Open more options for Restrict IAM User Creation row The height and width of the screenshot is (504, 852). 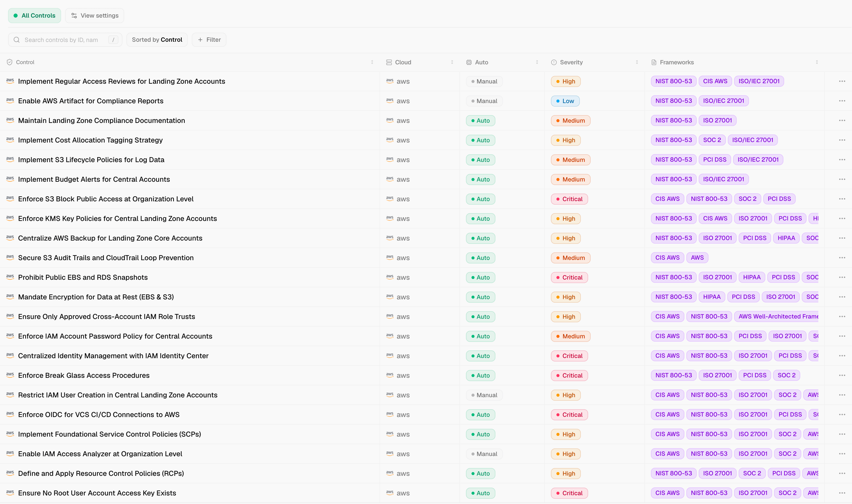[842, 395]
